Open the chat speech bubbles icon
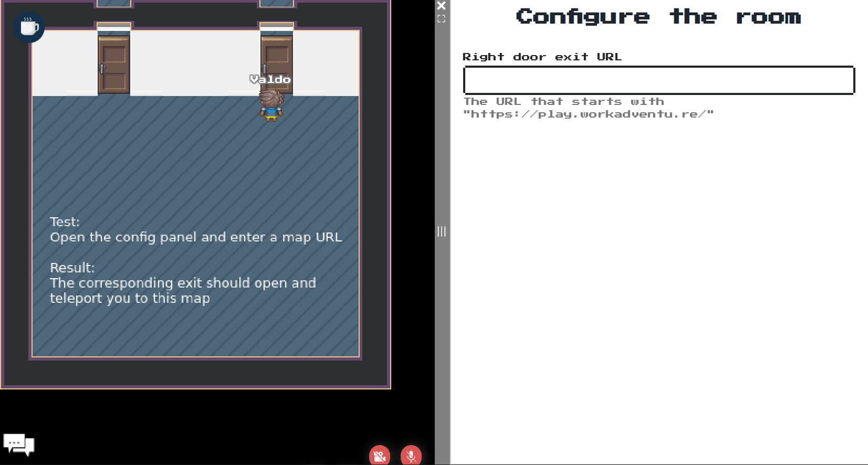868x465 pixels. 19,445
